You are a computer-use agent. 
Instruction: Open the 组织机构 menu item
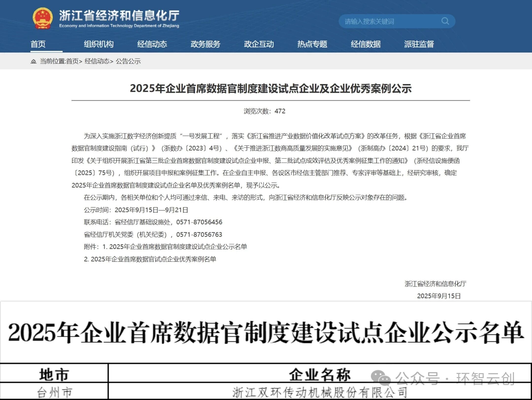[99, 44]
